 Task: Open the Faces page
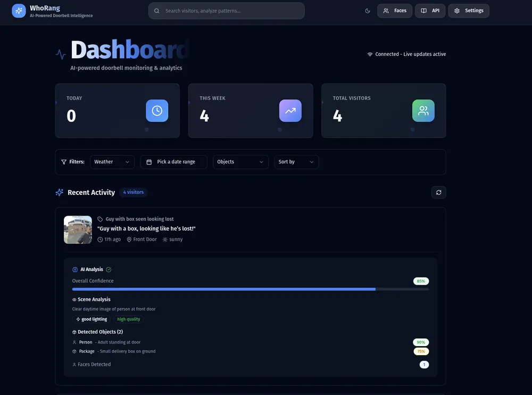[x=395, y=11]
